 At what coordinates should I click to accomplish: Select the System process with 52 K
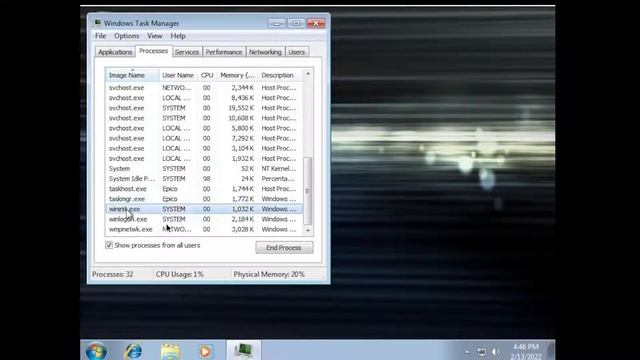[x=204, y=169]
